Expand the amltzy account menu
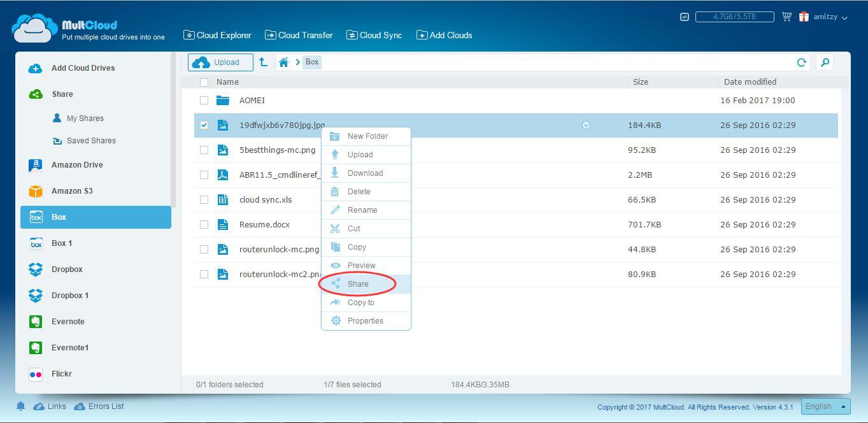The height and width of the screenshot is (423, 868). pyautogui.click(x=830, y=17)
